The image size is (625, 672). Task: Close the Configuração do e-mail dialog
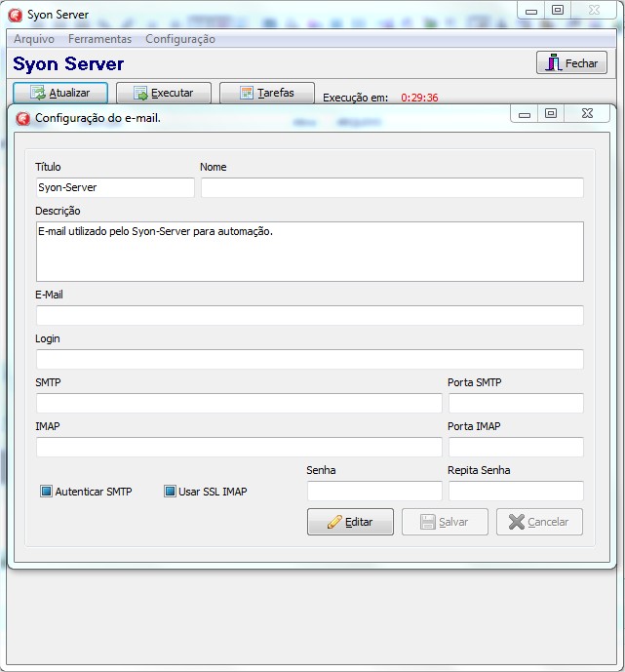[587, 113]
